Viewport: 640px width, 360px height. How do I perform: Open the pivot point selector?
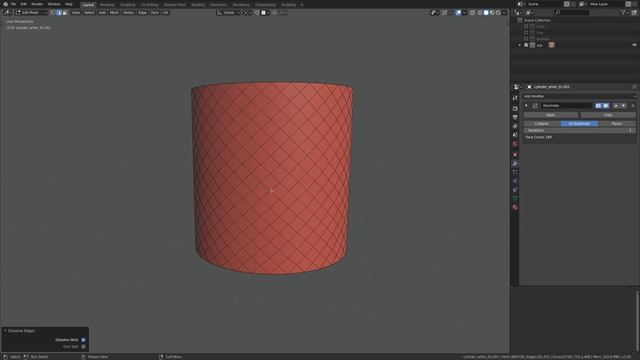247,13
